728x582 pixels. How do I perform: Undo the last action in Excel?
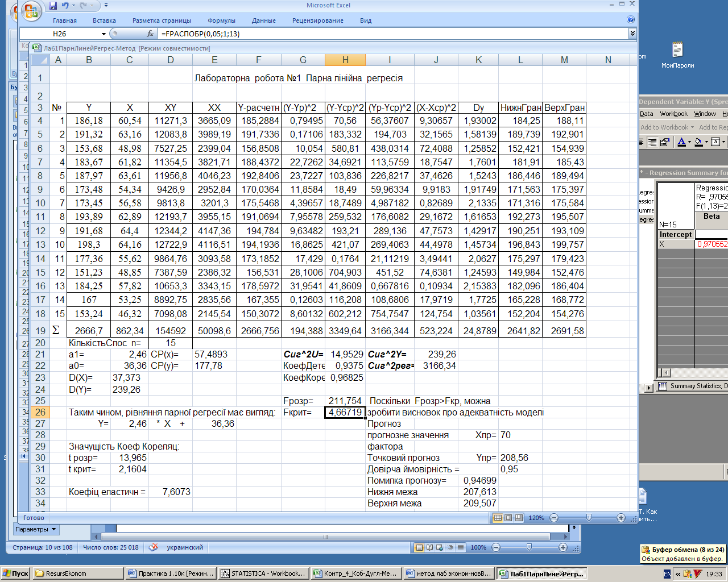click(x=65, y=6)
